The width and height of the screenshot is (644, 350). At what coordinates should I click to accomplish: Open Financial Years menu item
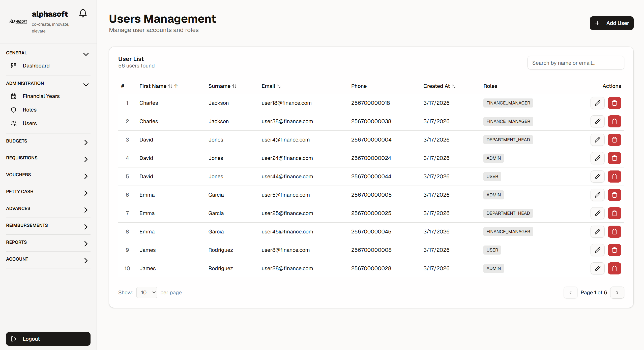point(41,96)
